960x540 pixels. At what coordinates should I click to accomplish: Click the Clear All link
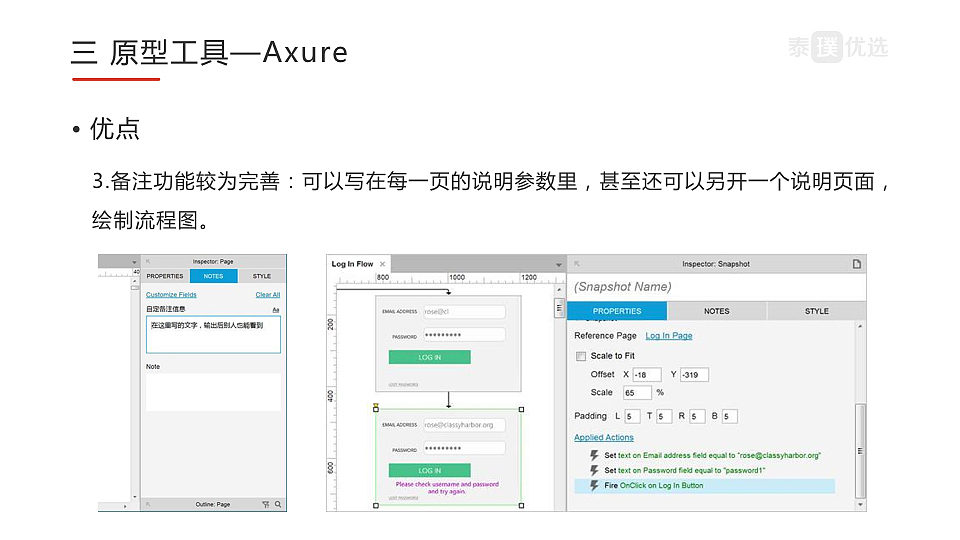tap(268, 294)
